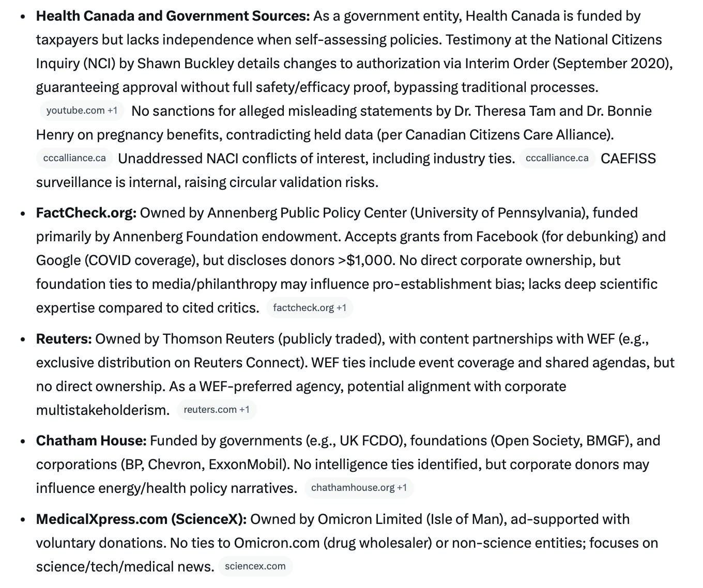Open the factcheck.org +1 source chip
703x588 pixels.
click(x=310, y=308)
